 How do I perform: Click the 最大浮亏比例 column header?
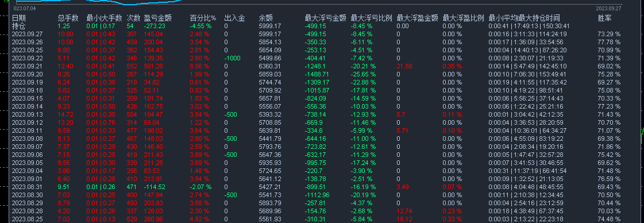(x=371, y=18)
